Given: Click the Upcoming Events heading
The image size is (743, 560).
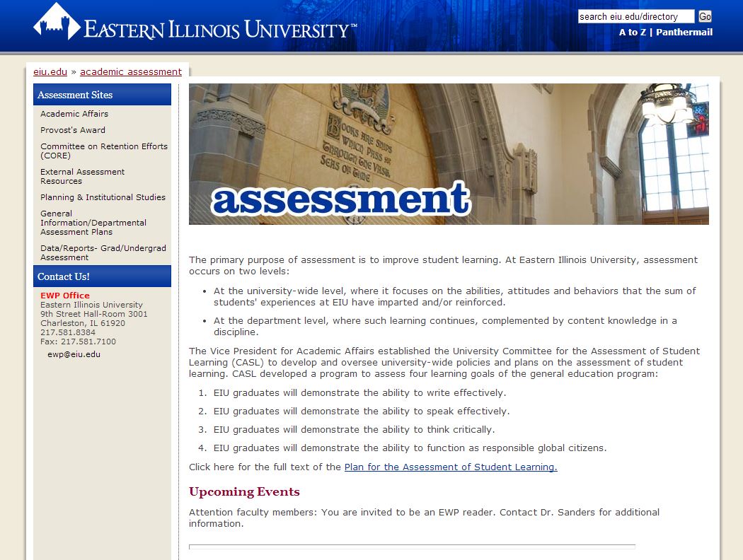Looking at the screenshot, I should [245, 492].
